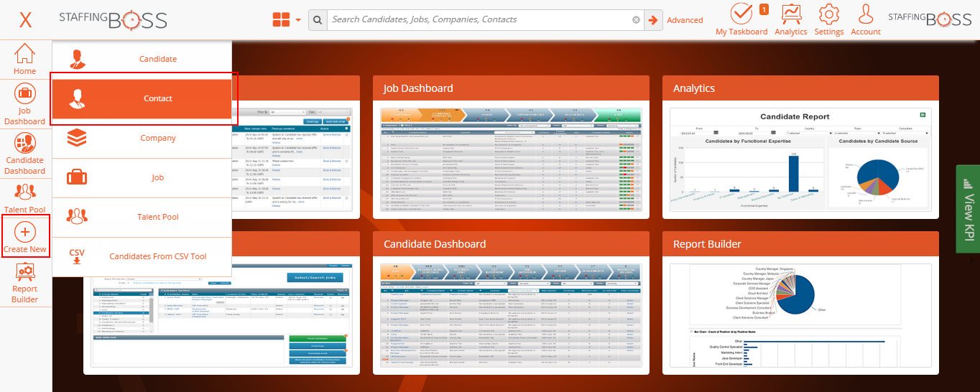Open Talent Pool from the sidebar
The image size is (980, 392).
click(24, 197)
